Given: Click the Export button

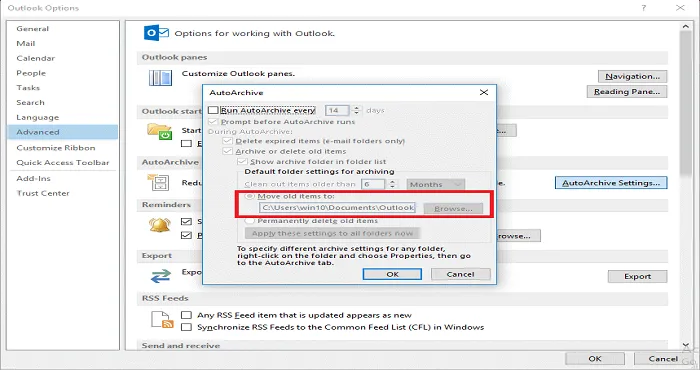Looking at the screenshot, I should coord(638,276).
